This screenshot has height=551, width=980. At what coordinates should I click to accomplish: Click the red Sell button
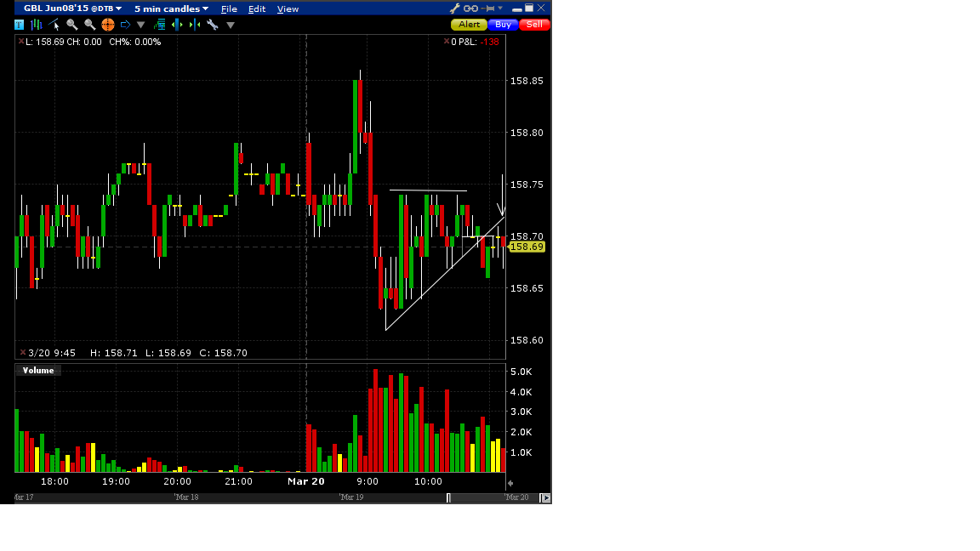534,25
